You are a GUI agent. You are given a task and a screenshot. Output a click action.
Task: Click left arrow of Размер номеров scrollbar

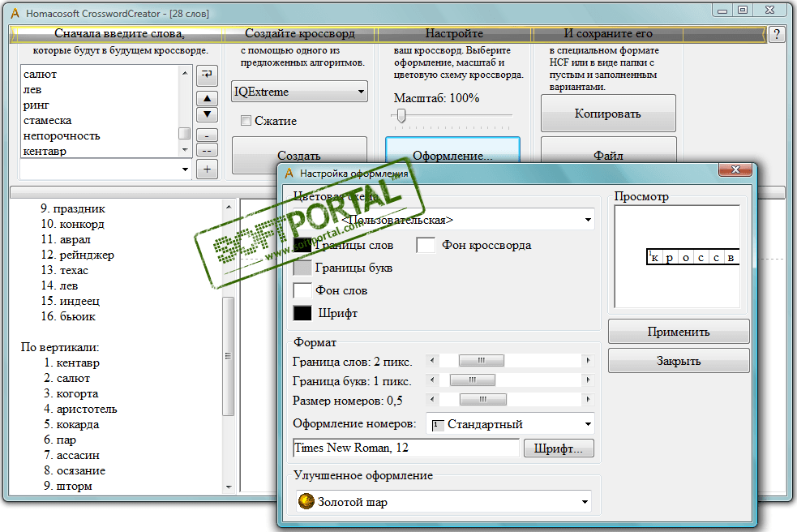432,399
